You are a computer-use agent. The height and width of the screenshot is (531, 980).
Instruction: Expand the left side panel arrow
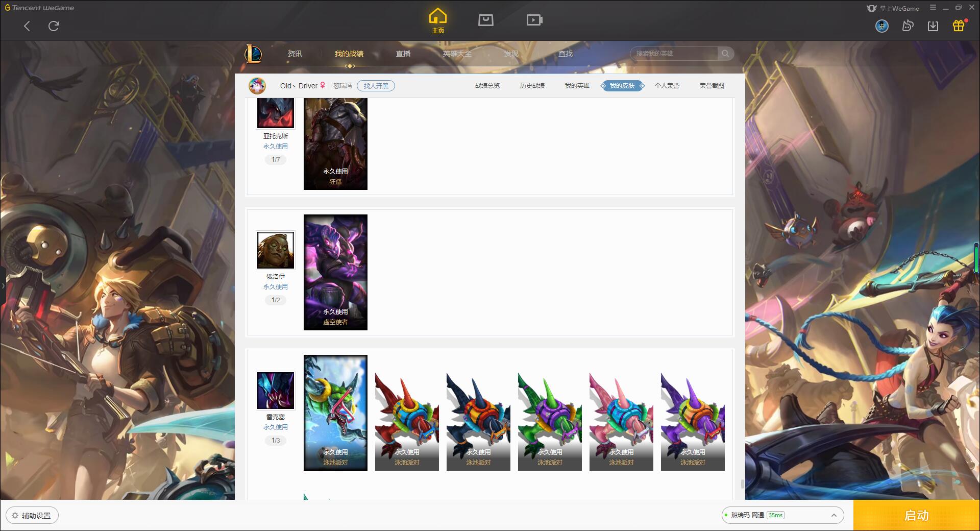coord(3,286)
